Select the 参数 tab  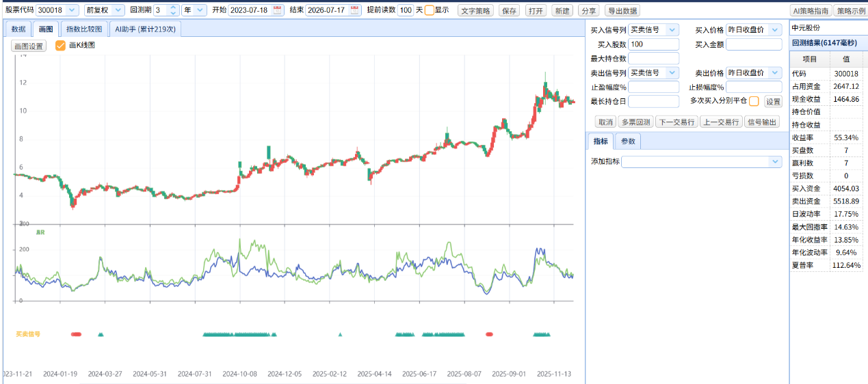pyautogui.click(x=628, y=141)
